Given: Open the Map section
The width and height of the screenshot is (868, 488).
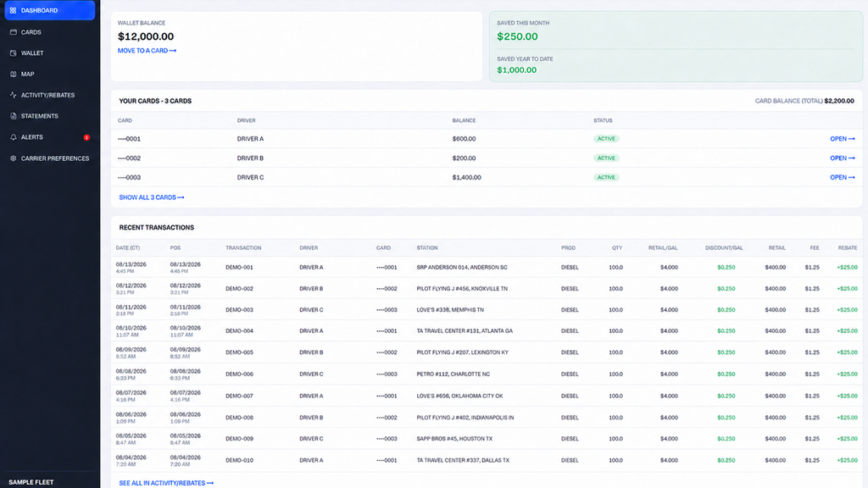Looking at the screenshot, I should [x=50, y=75].
